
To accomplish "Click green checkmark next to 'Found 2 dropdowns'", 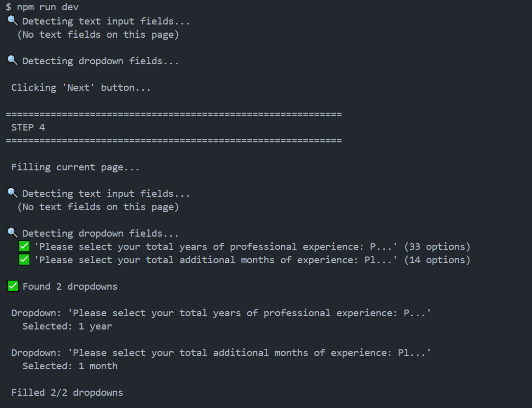I will coord(13,286).
